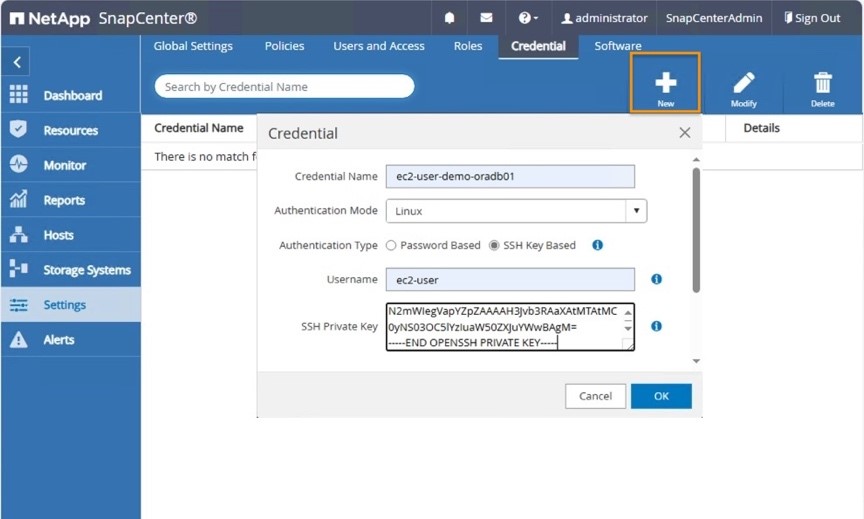The width and height of the screenshot is (864, 519).
Task: Close the Credential dialog with X
Action: click(x=684, y=133)
